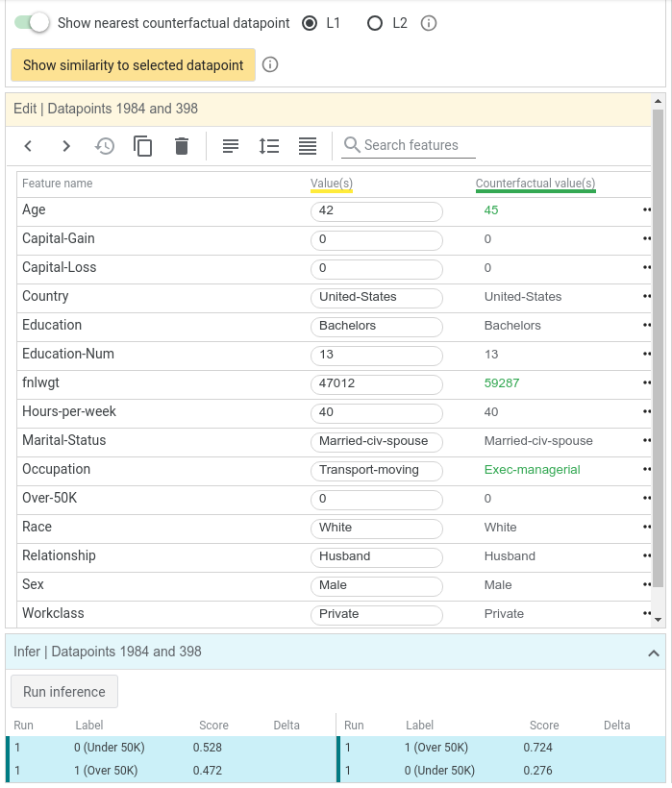Select the dense rows view icon

[308, 146]
